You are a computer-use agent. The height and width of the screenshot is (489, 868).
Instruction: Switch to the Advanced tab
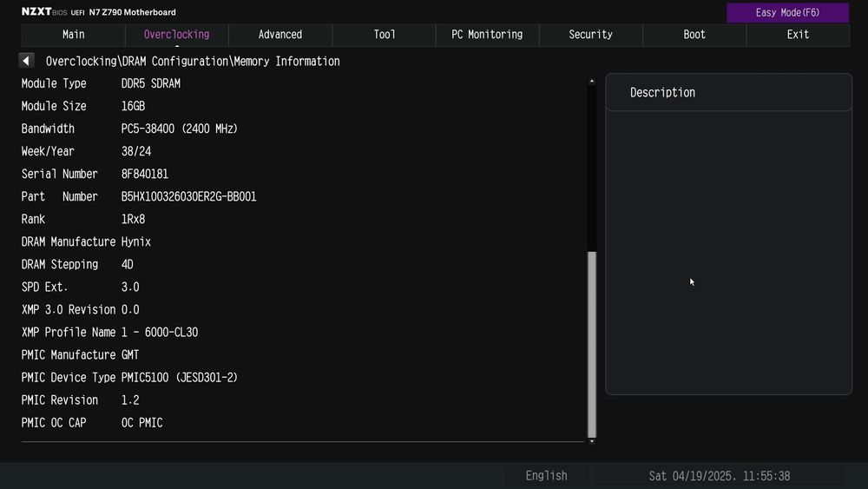[280, 35]
